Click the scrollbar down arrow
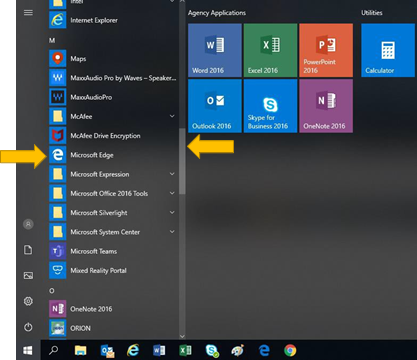The height and width of the screenshot is (360, 417). click(182, 336)
